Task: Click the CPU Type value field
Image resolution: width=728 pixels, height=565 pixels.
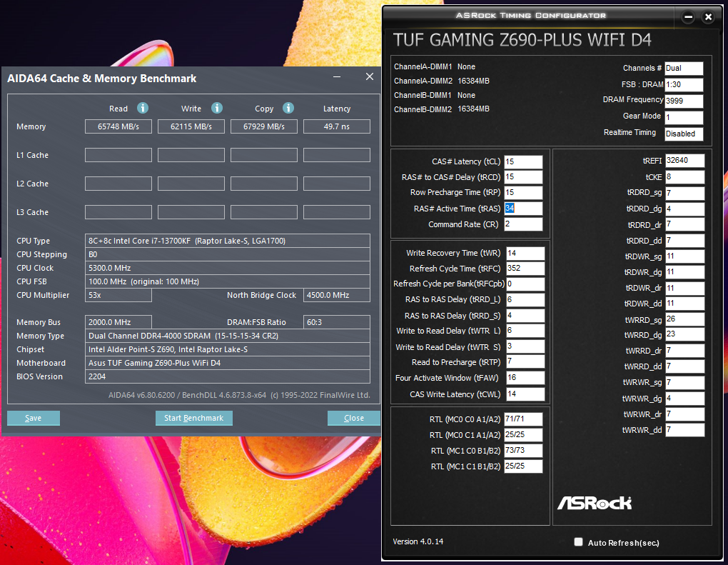Action: [x=228, y=241]
